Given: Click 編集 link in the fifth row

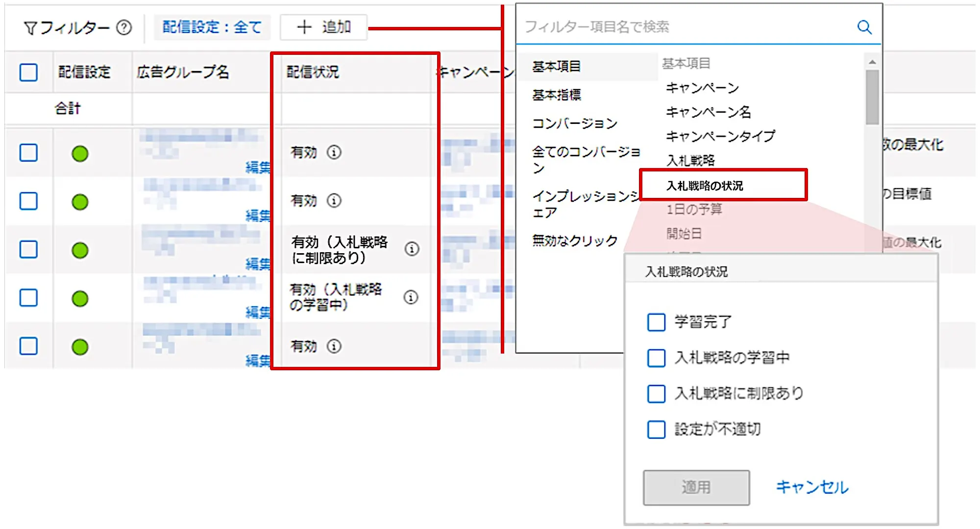Looking at the screenshot, I should click(x=258, y=361).
